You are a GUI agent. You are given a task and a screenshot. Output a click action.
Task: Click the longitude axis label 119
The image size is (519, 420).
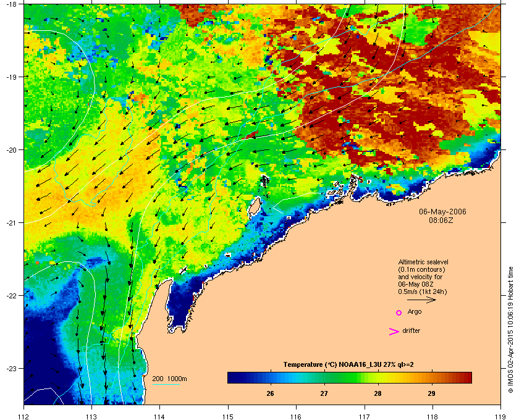point(500,417)
